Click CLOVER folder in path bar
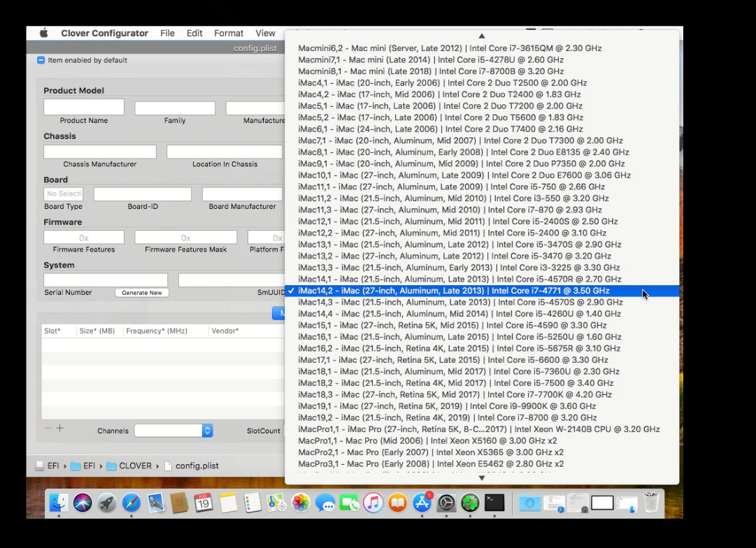This screenshot has width=756, height=548. [x=129, y=466]
